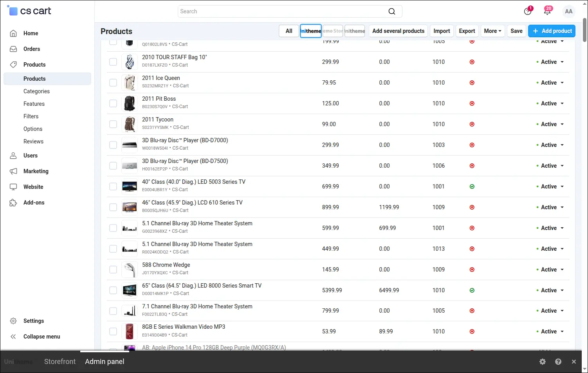
Task: Click the Export button
Action: (467, 31)
